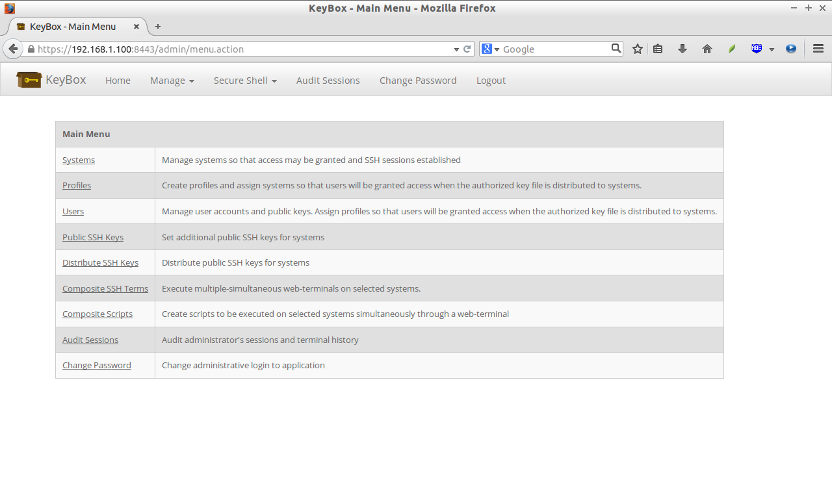Open the bookmarks list icon

click(658, 49)
